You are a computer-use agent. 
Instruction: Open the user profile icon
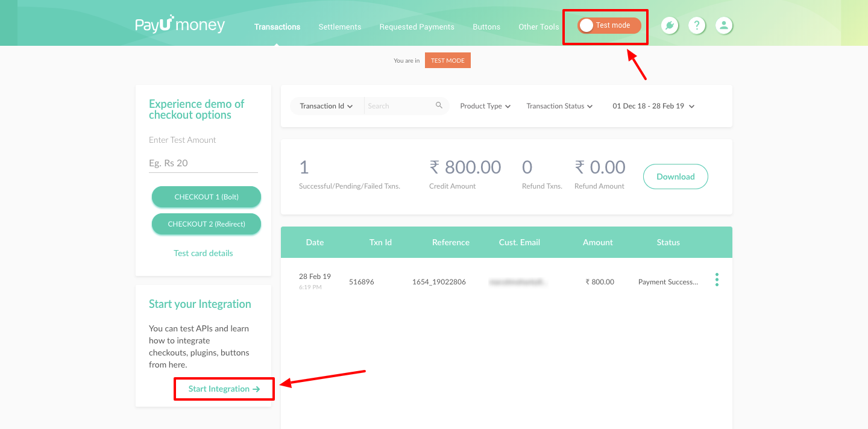tap(724, 25)
